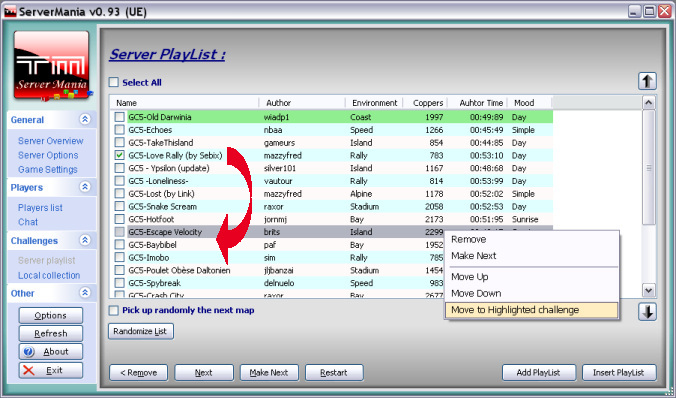
Task: Sort by the Mood column header
Action: coord(530,103)
